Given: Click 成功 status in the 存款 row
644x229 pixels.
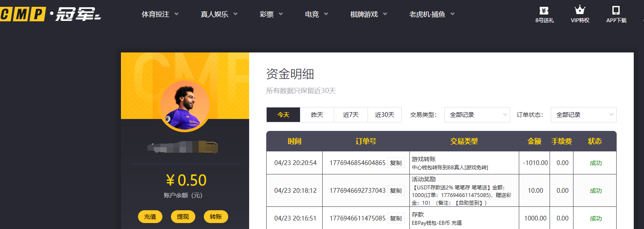Looking at the screenshot, I should point(596,218).
